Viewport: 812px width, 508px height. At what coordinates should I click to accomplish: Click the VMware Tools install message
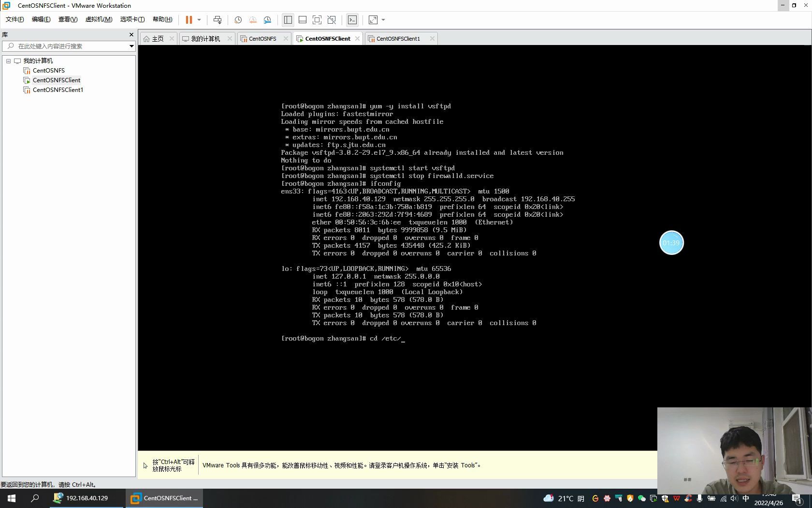[342, 465]
